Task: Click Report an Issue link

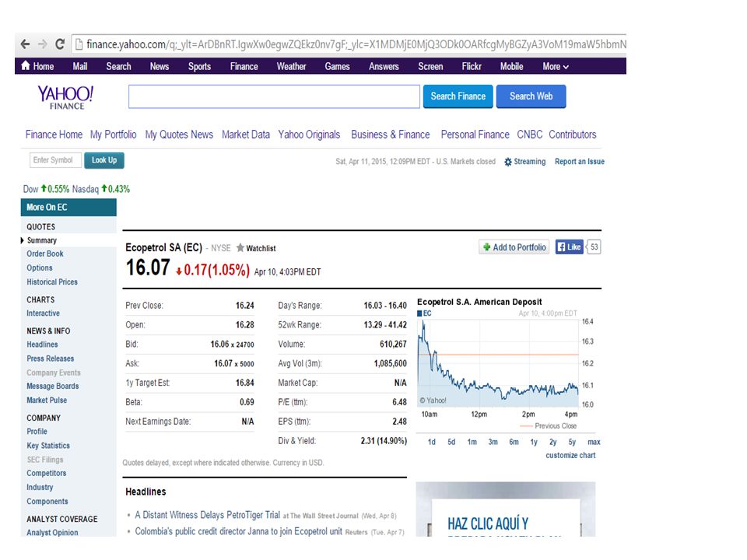Action: tap(579, 162)
